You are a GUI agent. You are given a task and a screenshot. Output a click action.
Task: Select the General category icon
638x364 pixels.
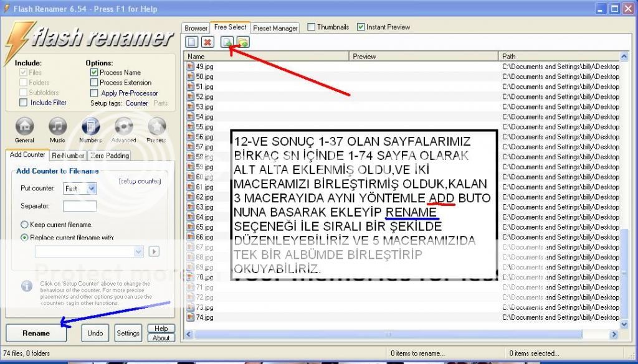coord(24,126)
